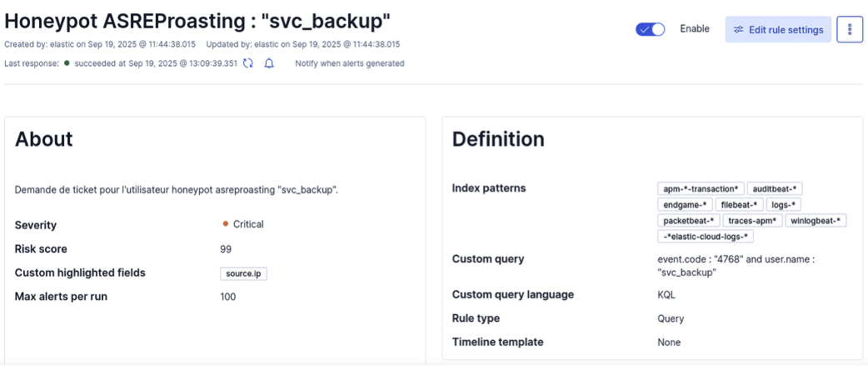Image resolution: width=868 pixels, height=366 pixels.
Task: Click the refresh icon beside last response
Action: pos(248,63)
